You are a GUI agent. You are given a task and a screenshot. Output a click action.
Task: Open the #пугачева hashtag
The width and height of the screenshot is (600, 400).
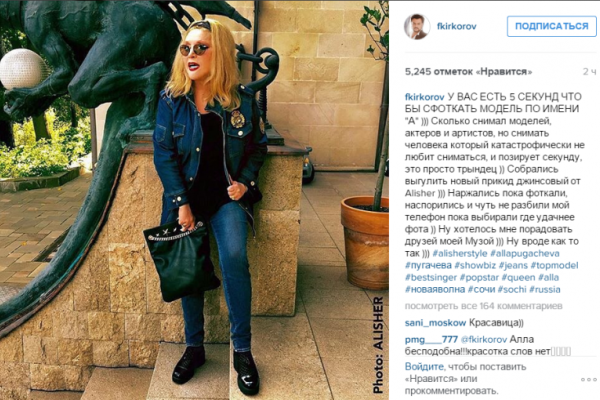click(x=428, y=265)
